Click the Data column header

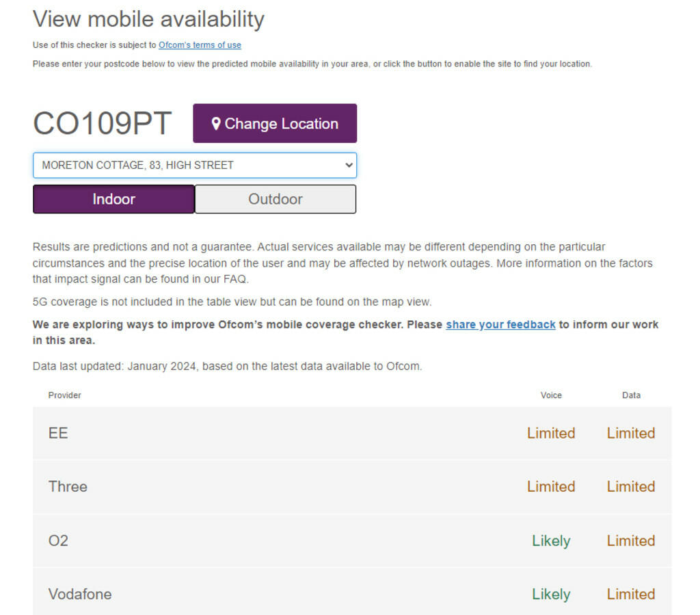pos(631,395)
